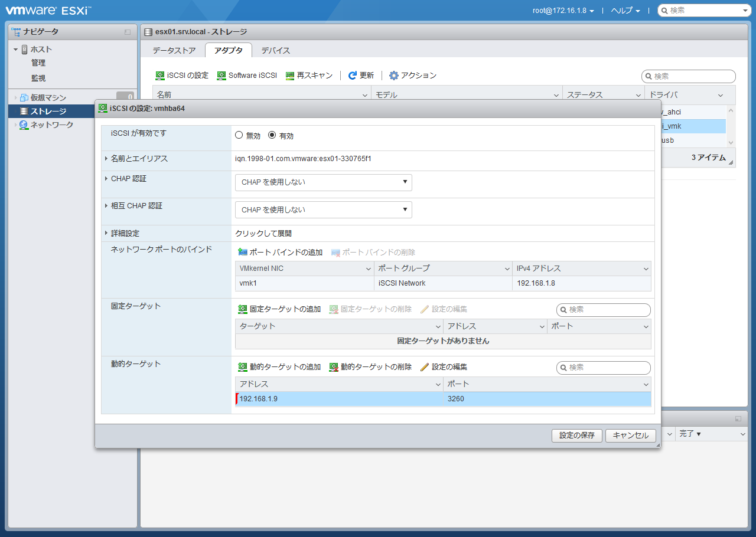Select the vmk1 port binding row

[x=443, y=283]
